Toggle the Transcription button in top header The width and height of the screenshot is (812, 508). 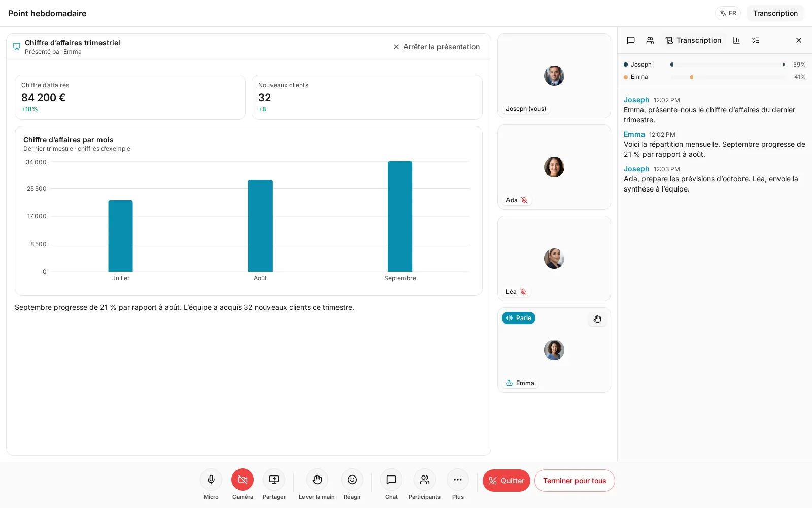point(775,13)
